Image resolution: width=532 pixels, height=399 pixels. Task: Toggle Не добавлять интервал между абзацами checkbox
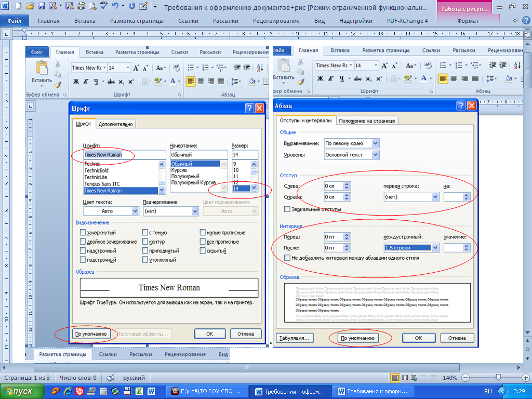(x=287, y=258)
